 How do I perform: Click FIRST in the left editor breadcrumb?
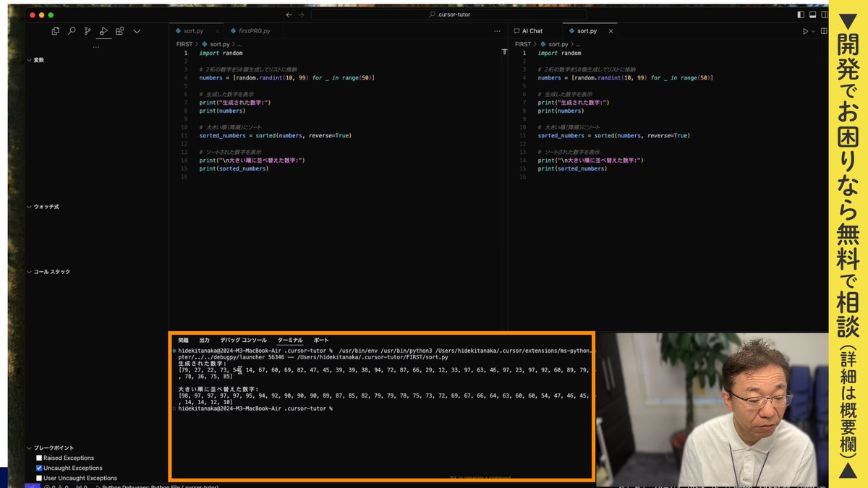pyautogui.click(x=184, y=44)
